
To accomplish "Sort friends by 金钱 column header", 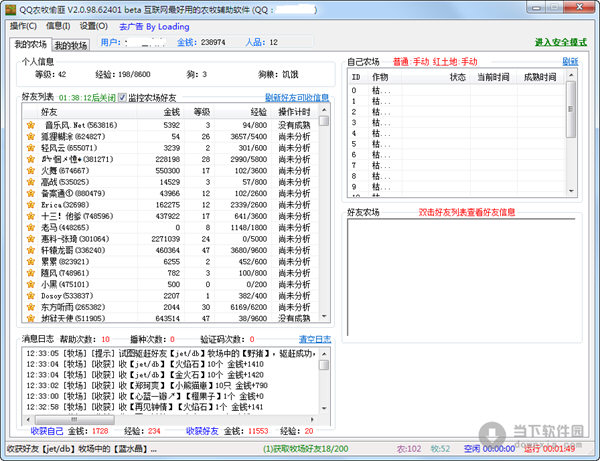I will coord(160,112).
